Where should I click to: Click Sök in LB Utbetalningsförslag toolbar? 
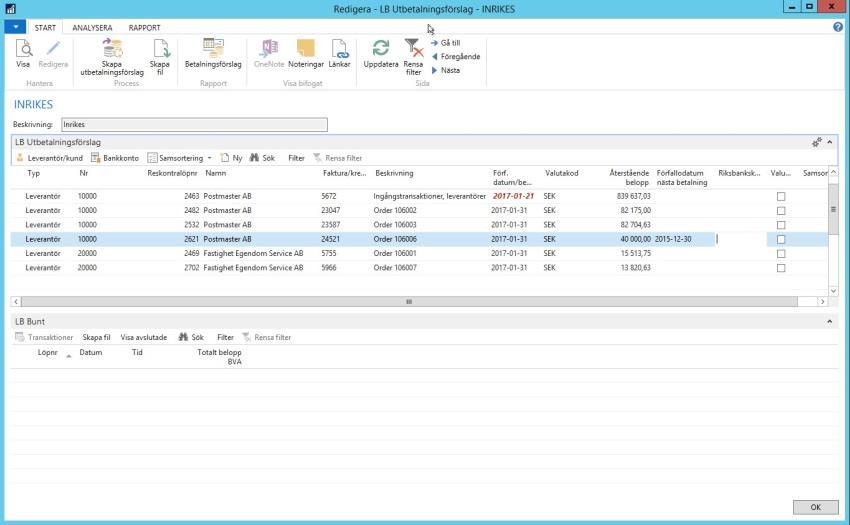tap(262, 158)
